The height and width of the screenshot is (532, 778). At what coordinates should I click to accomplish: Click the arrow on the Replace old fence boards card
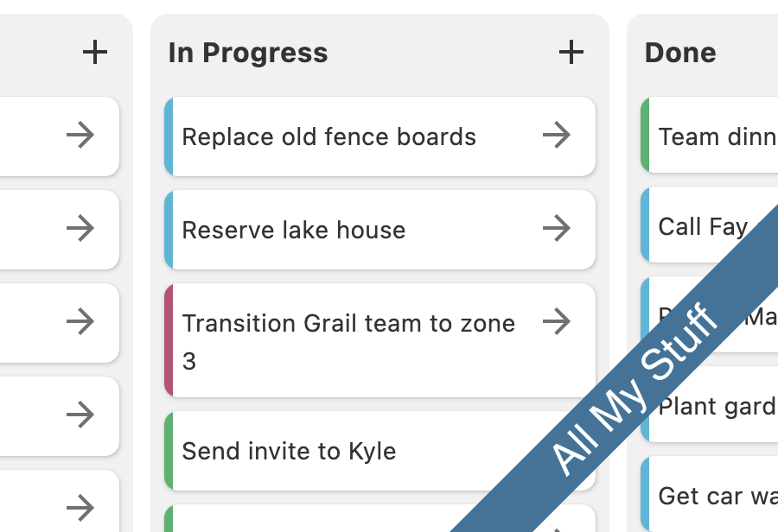tap(558, 136)
